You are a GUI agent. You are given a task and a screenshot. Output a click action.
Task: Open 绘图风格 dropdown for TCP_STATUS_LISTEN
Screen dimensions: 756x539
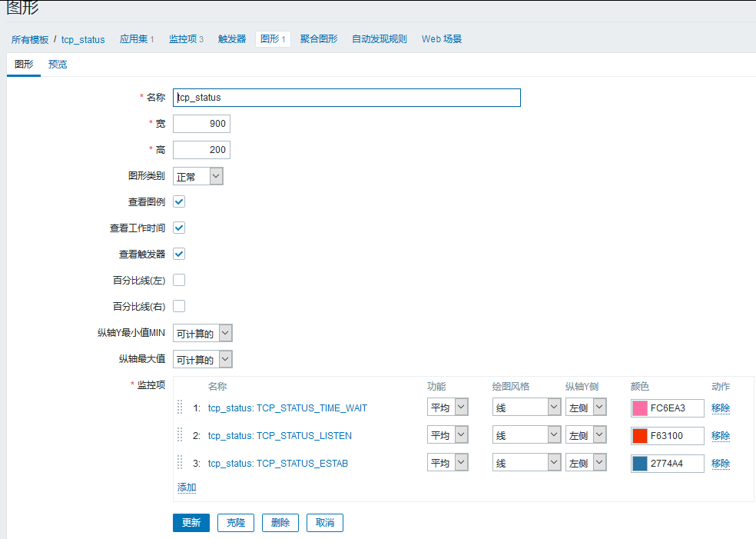(x=526, y=435)
